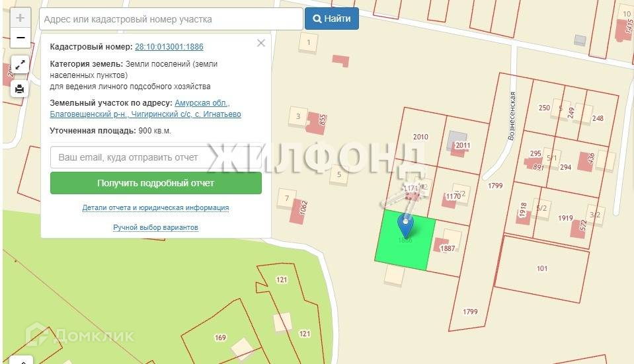
Task: Focus the address or cadastral number search field
Action: pyautogui.click(x=171, y=19)
